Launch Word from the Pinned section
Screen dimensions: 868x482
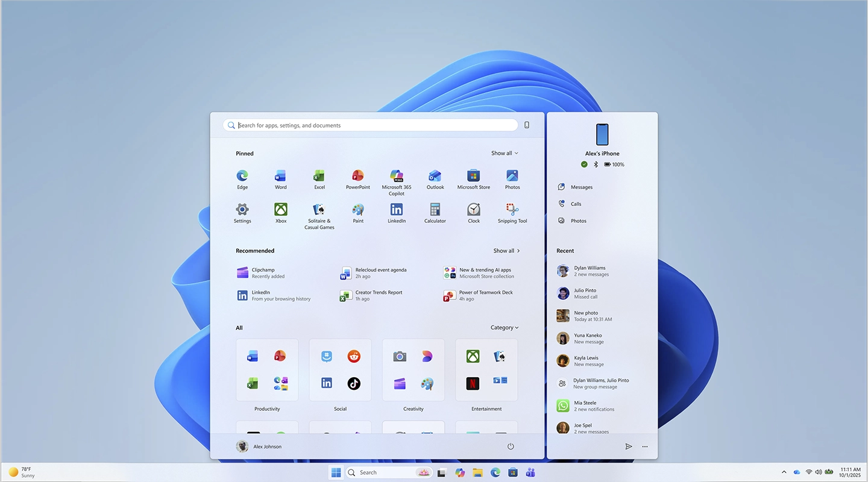[281, 179]
